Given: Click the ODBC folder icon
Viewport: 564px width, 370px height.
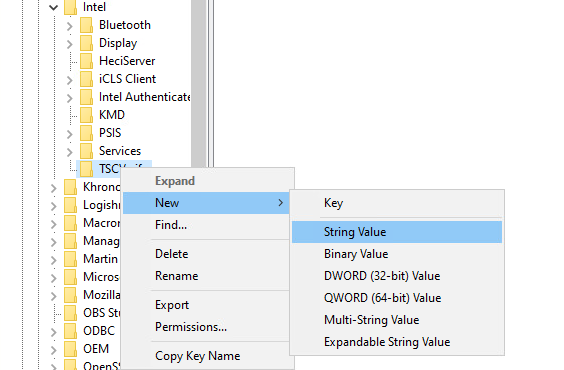Looking at the screenshot, I should (70, 331).
